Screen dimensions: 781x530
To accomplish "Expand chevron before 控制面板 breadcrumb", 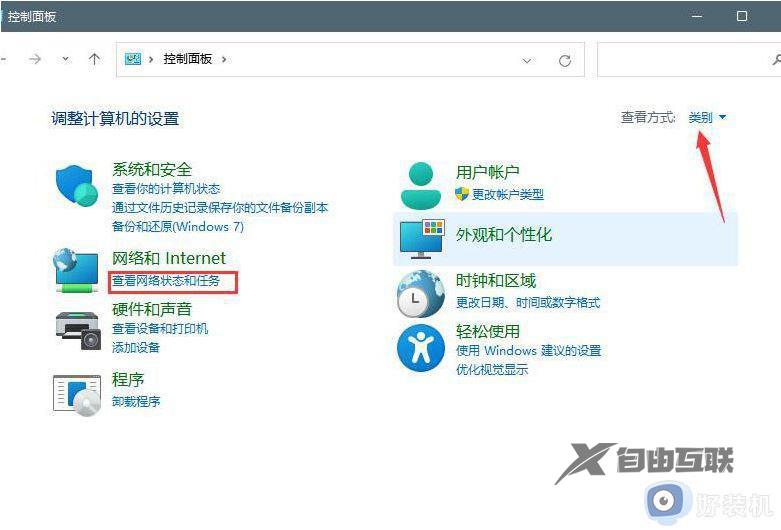I will click(151, 59).
